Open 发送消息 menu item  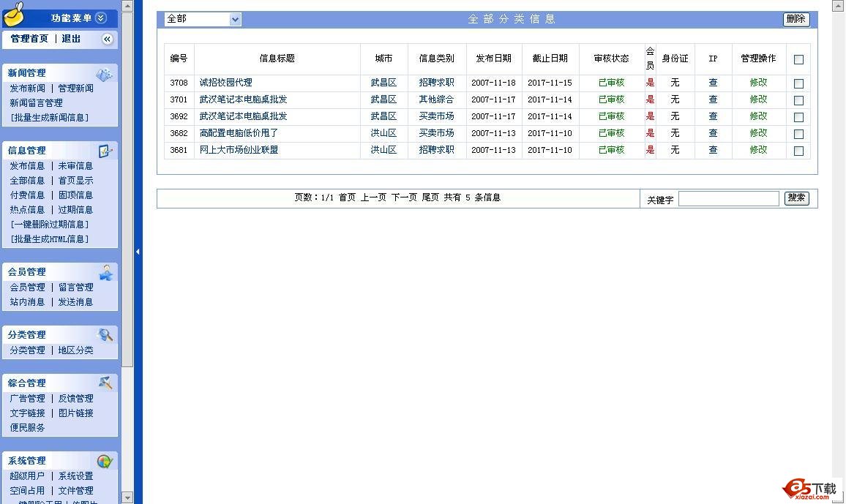75,301
